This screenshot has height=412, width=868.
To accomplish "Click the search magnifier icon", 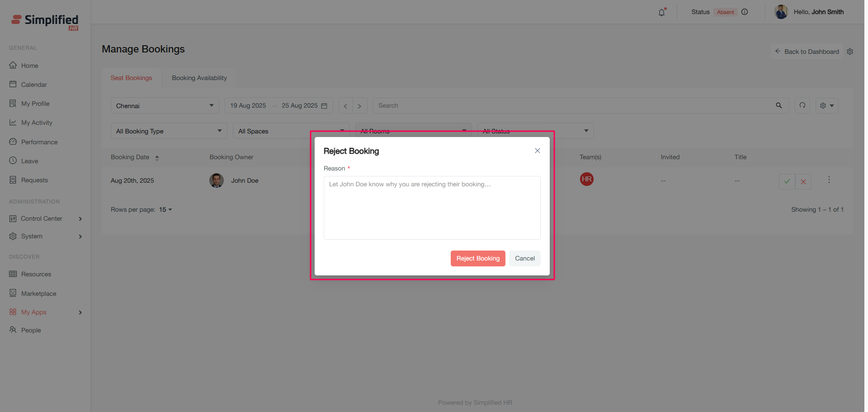I will (x=778, y=105).
